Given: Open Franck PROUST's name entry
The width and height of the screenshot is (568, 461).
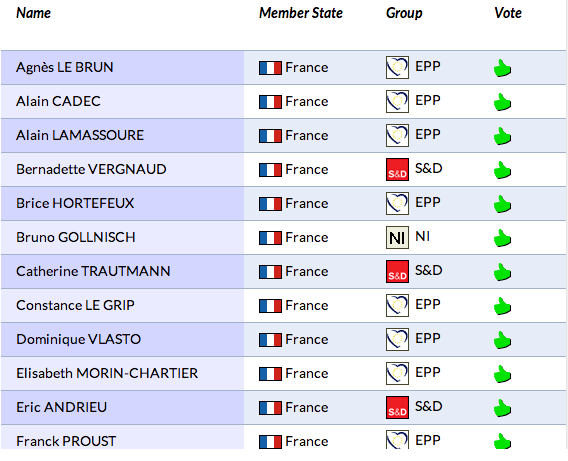Looking at the screenshot, I should 66,441.
